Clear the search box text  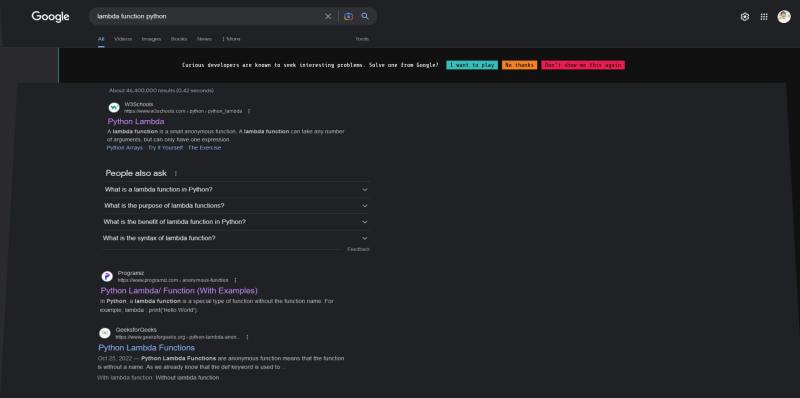(328, 16)
